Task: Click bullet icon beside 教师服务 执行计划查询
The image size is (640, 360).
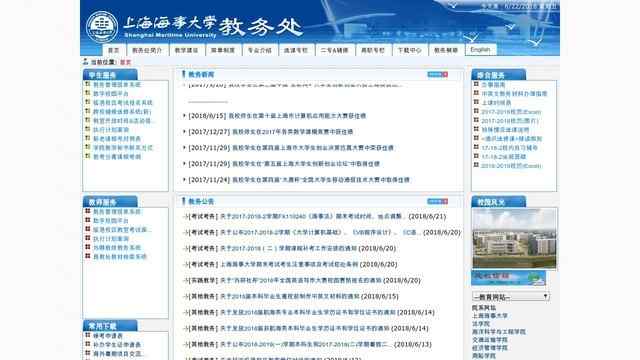Action: 87,238
